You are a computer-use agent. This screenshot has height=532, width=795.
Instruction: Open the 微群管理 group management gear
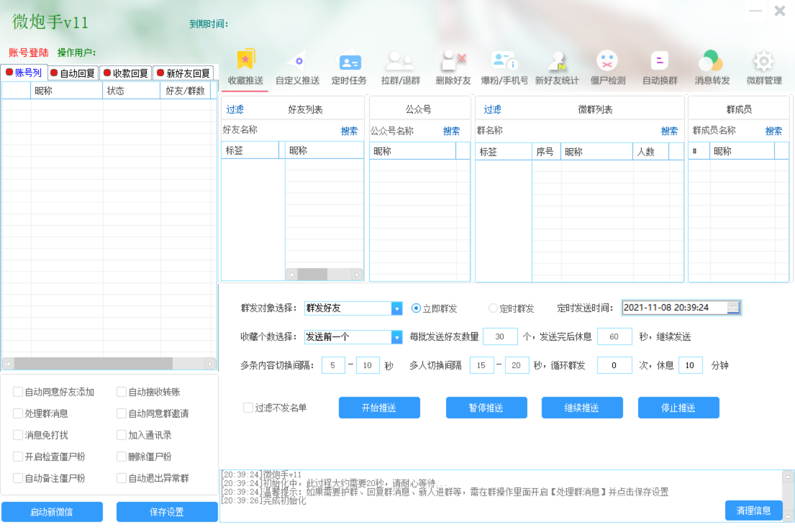point(764,68)
